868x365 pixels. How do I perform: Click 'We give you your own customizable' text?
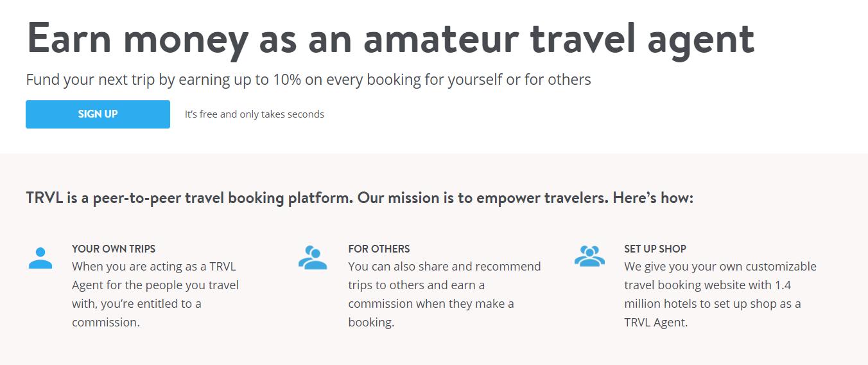[720, 266]
